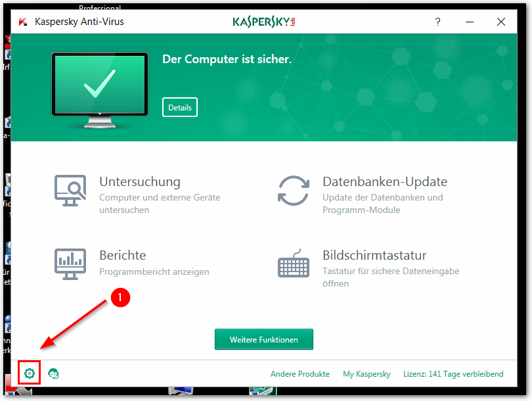Open the Bildschirmtastatur heading

[374, 255]
